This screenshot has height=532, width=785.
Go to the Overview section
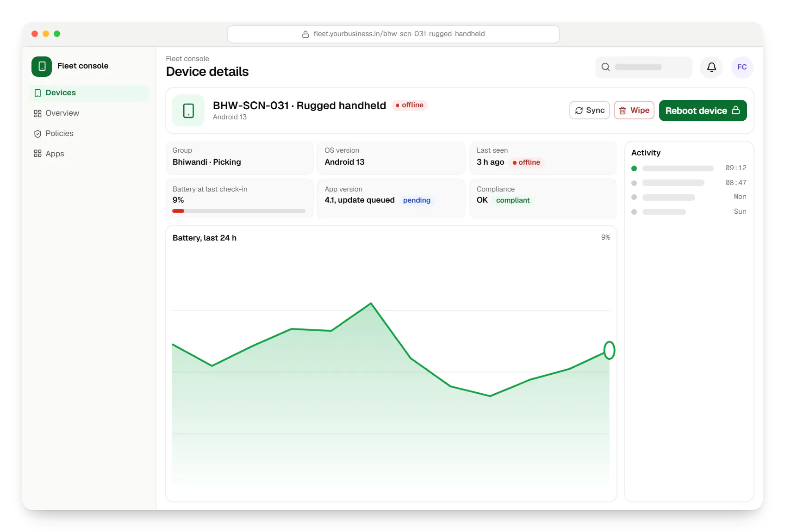[89, 113]
